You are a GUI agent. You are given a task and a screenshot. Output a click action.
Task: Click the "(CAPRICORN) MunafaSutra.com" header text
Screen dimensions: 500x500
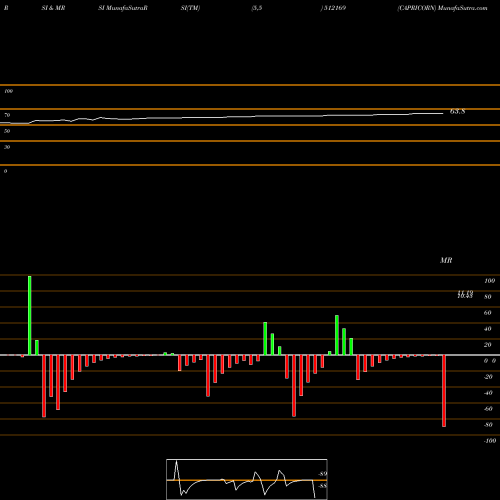point(442,8)
